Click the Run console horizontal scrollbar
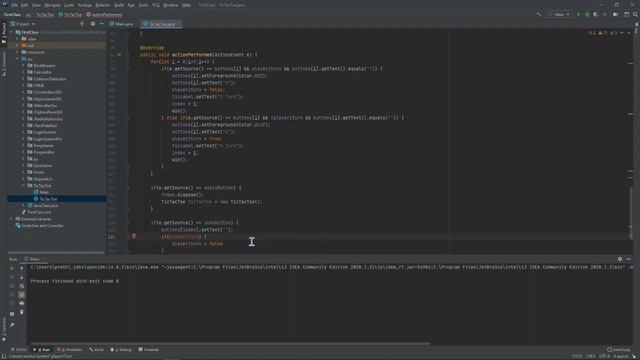Image resolution: width=640 pixels, height=360 pixels. (x=230, y=344)
